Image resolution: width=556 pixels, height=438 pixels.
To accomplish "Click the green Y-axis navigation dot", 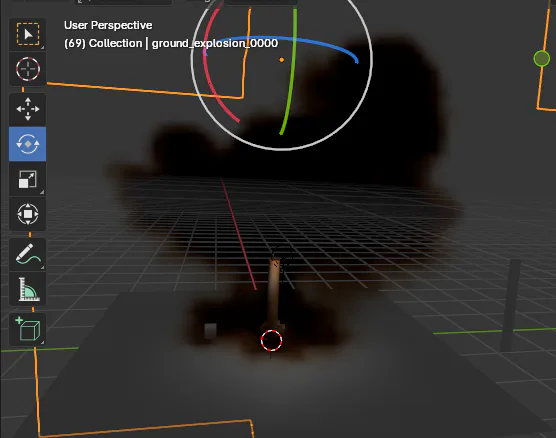I will coord(541,59).
